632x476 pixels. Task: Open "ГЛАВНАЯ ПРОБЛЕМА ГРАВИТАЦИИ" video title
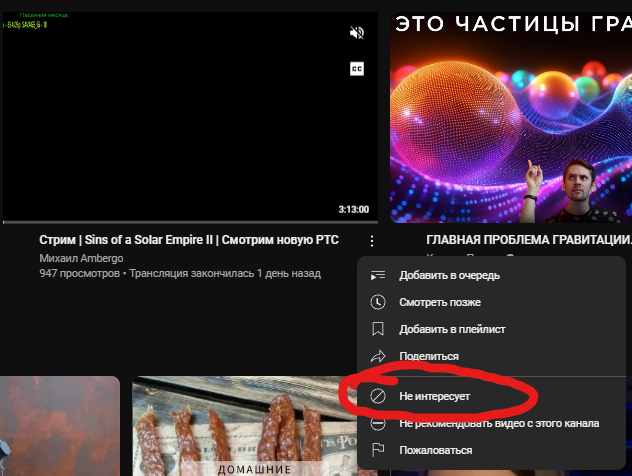tap(529, 240)
